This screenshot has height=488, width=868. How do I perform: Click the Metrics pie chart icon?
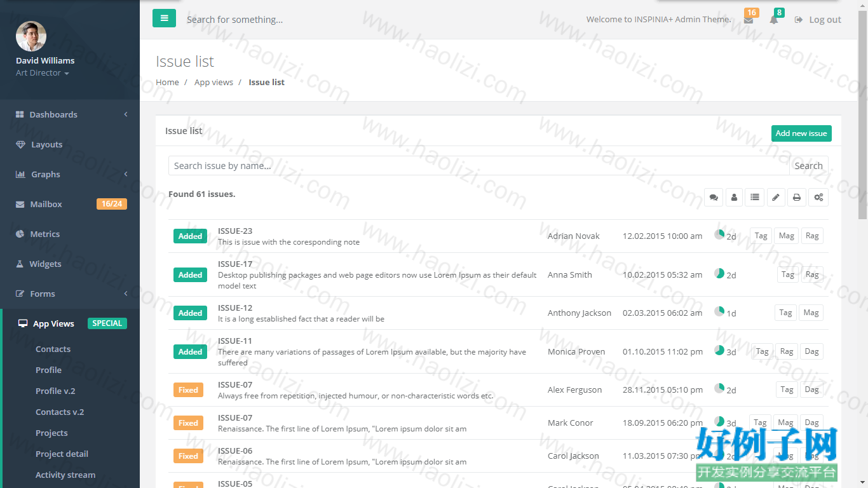pos(20,234)
